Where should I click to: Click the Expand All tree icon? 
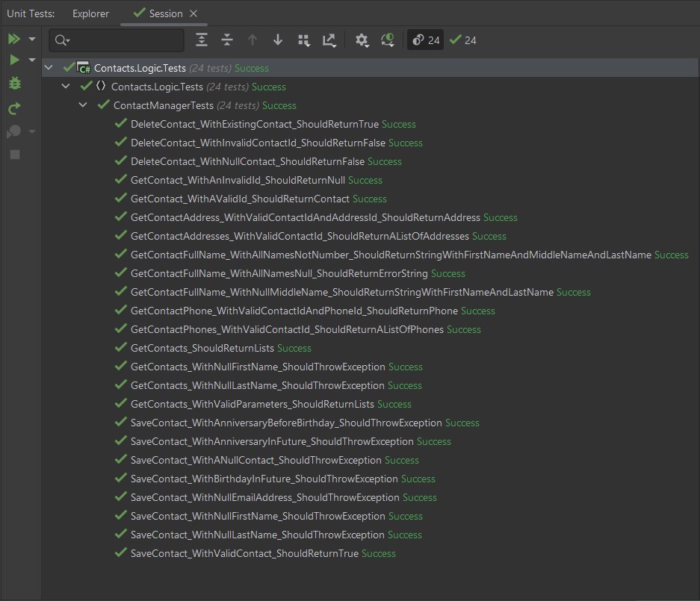pos(202,40)
